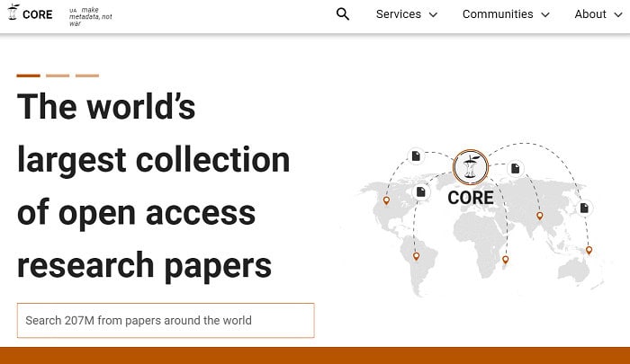Click the document icon above Russia

(515, 169)
